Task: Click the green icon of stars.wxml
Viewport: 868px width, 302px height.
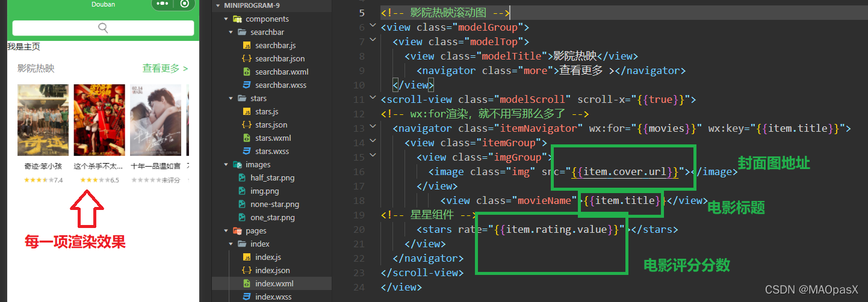Action: click(246, 138)
